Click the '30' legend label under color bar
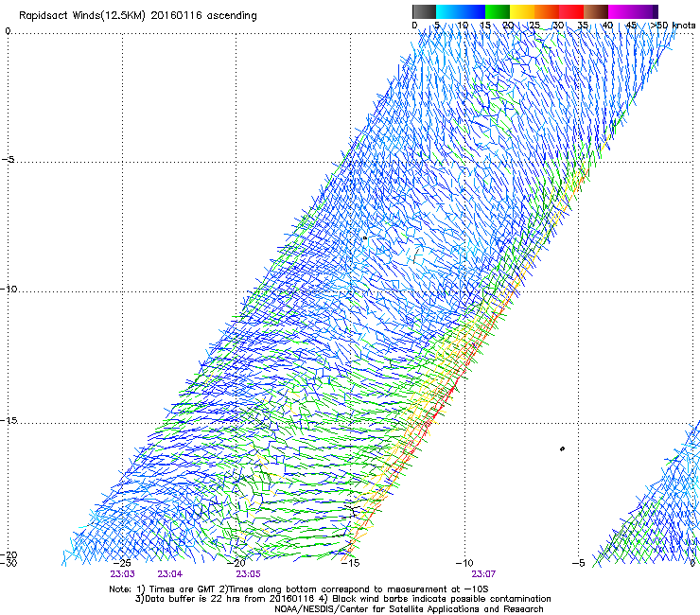The image size is (700, 615). 558,25
